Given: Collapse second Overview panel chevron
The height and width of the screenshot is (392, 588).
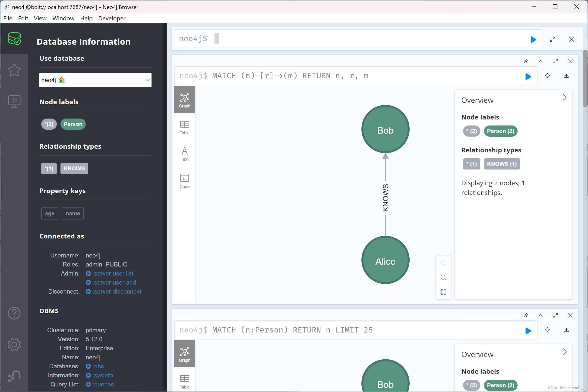Looking at the screenshot, I should (x=565, y=351).
